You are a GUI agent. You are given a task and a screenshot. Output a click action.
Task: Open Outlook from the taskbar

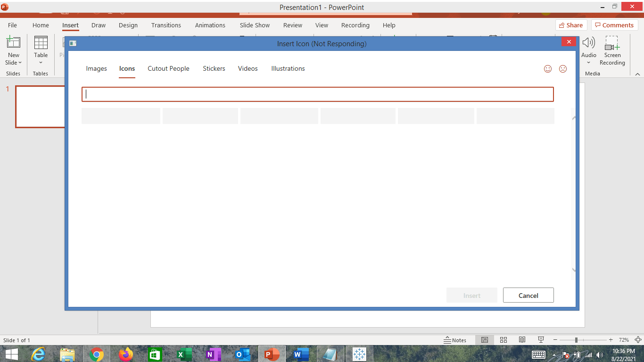tap(243, 354)
